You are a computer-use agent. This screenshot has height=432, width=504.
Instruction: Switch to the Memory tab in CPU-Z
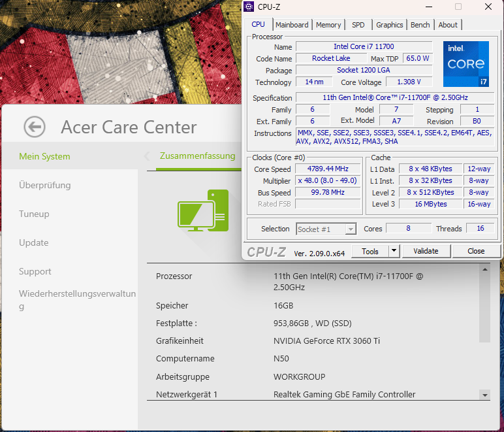click(328, 25)
